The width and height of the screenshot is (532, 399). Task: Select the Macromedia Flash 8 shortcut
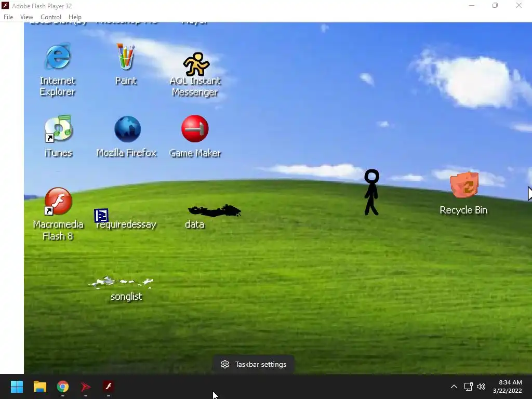(x=58, y=201)
